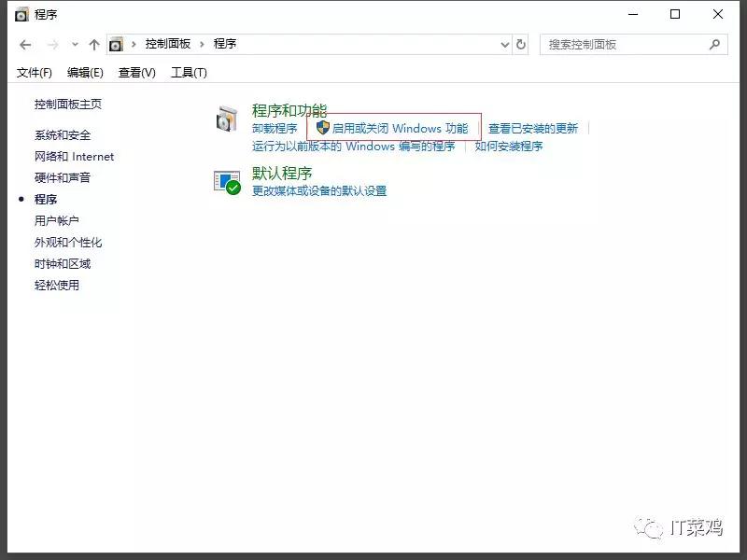Click the search magnifier icon
Image resolution: width=747 pixels, height=560 pixels.
[714, 44]
